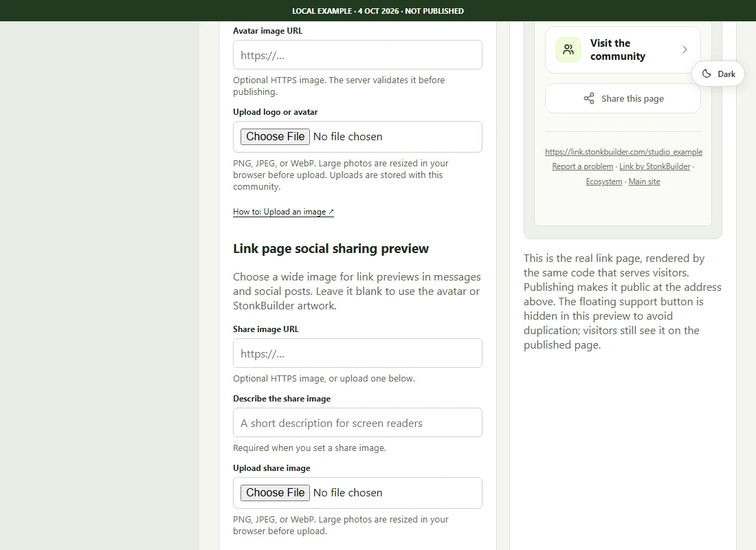Focus the Describe the share image field
756x550 pixels.
pyautogui.click(x=357, y=423)
